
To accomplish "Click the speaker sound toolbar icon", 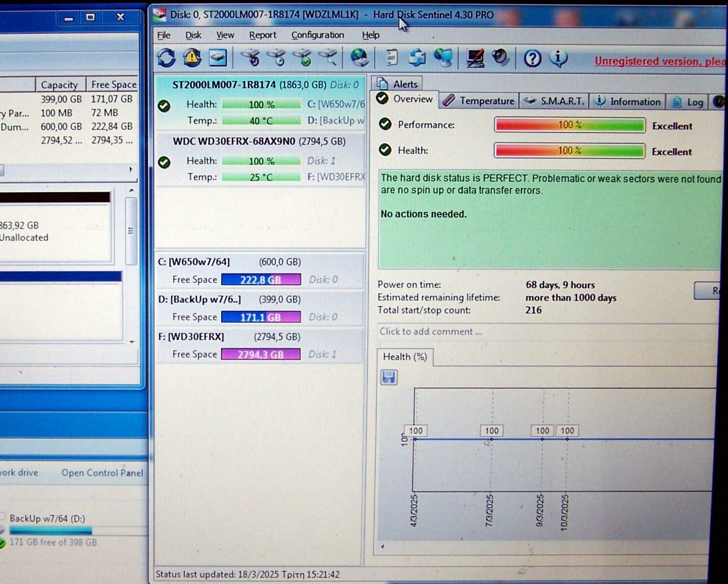I will coord(500,57).
